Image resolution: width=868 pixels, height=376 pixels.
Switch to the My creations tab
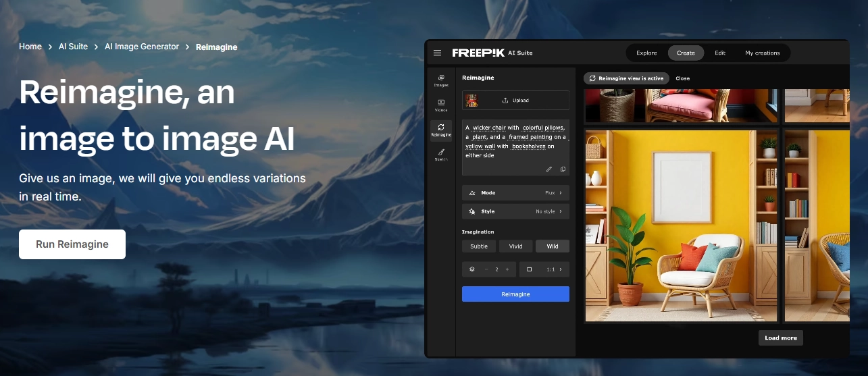click(x=762, y=53)
